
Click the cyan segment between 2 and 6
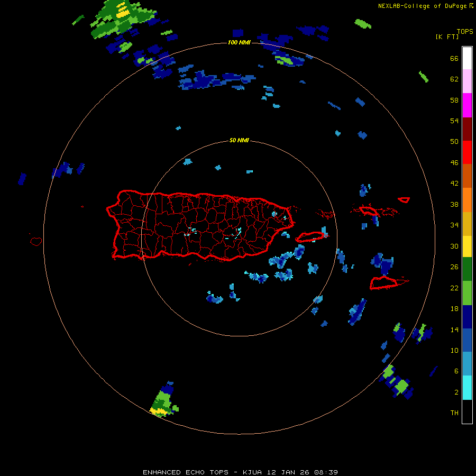(467, 388)
